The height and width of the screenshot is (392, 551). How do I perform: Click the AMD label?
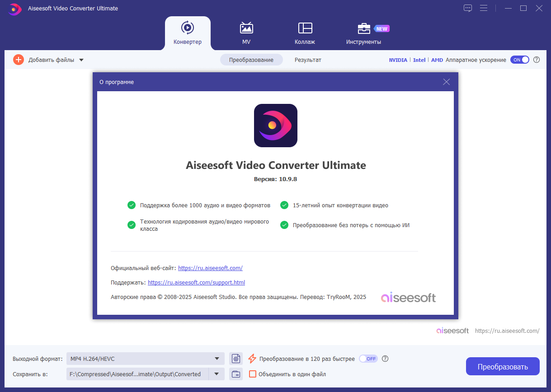[437, 60]
